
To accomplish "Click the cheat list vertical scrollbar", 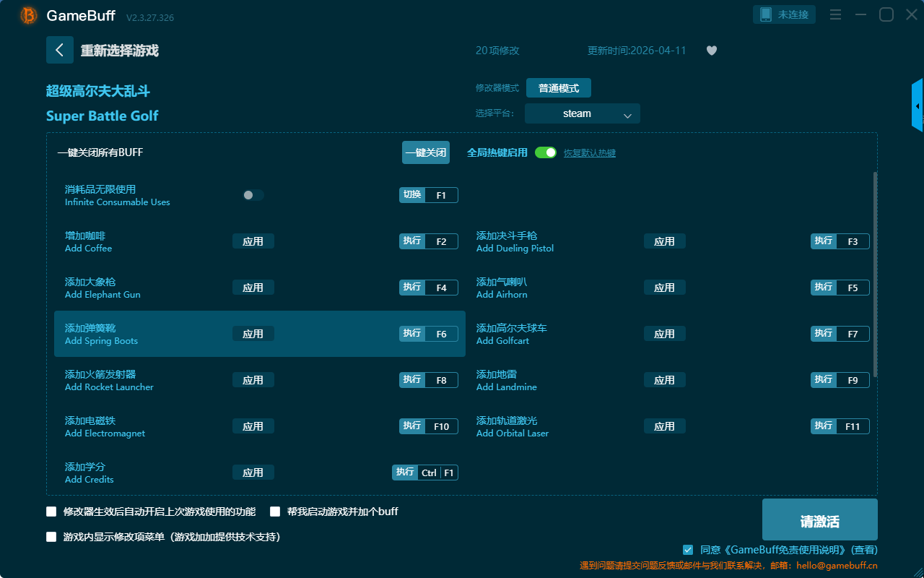I will coord(875,275).
